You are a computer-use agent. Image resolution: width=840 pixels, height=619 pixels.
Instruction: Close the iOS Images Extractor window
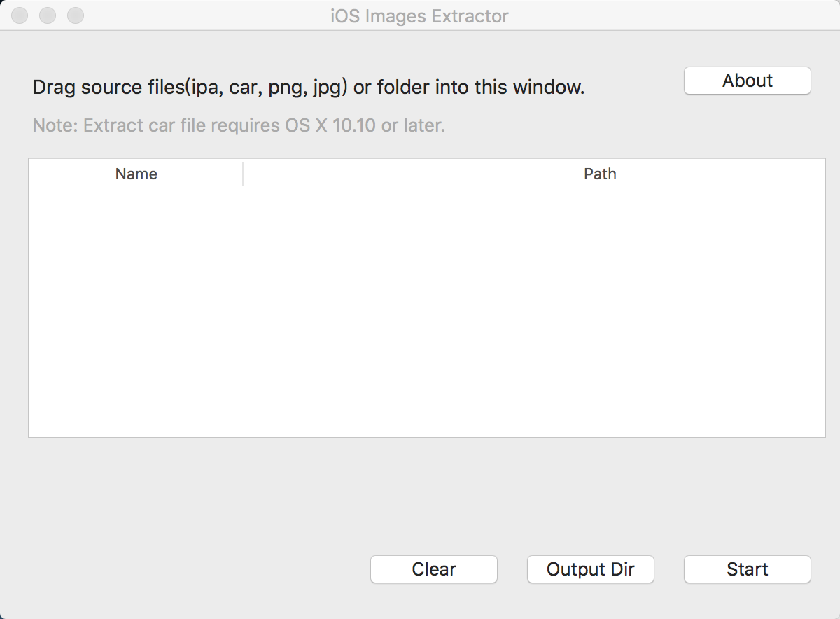coord(20,15)
